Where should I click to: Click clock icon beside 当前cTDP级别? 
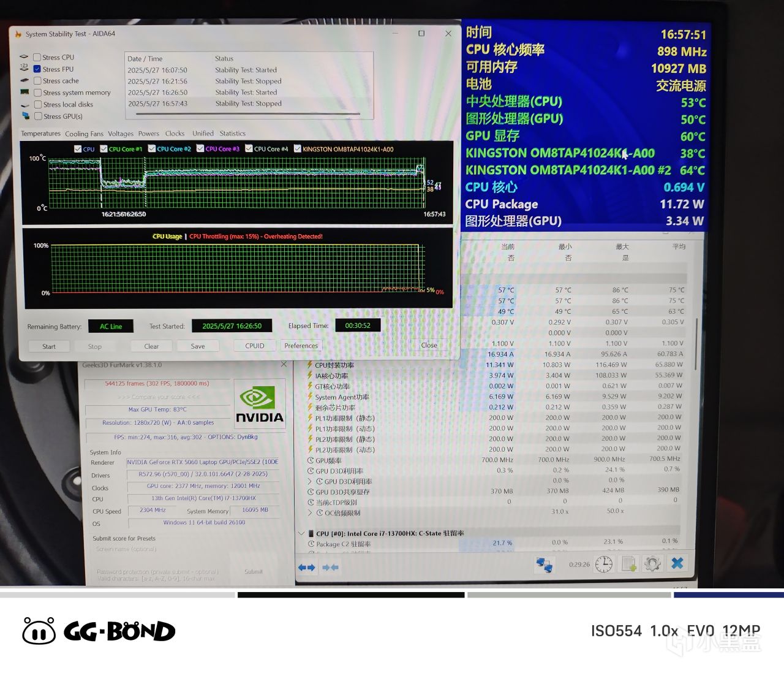pos(311,502)
